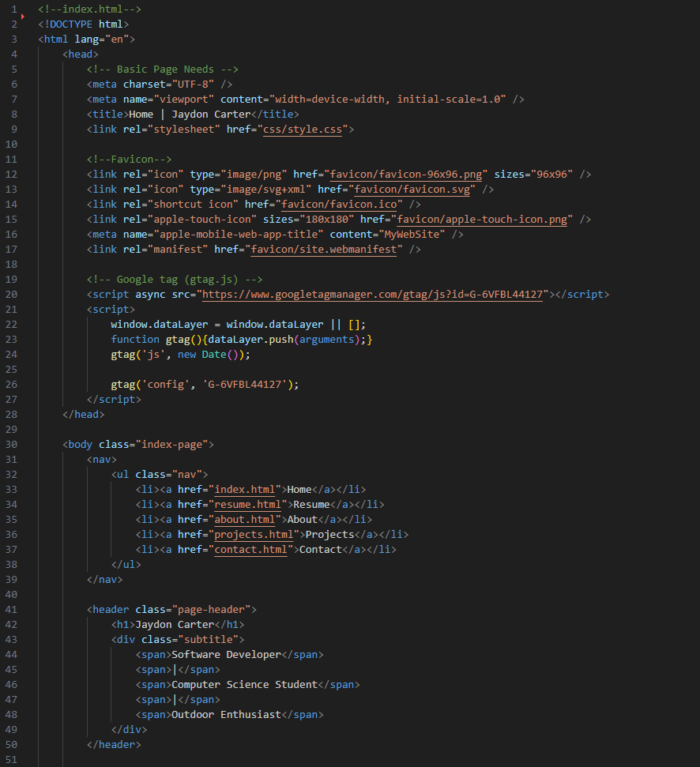Open the favicon/site.webmanifest link
700x767 pixels.
click(324, 249)
